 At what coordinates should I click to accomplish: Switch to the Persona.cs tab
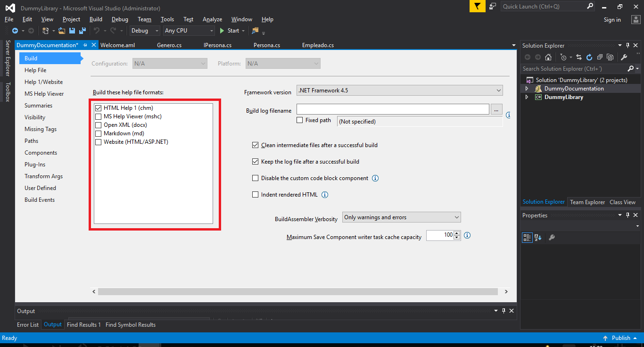tap(267, 45)
